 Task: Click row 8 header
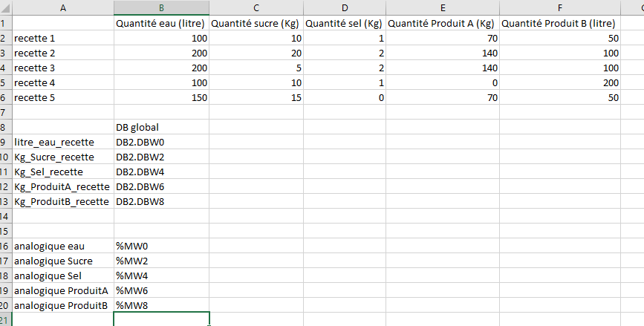tap(5, 127)
